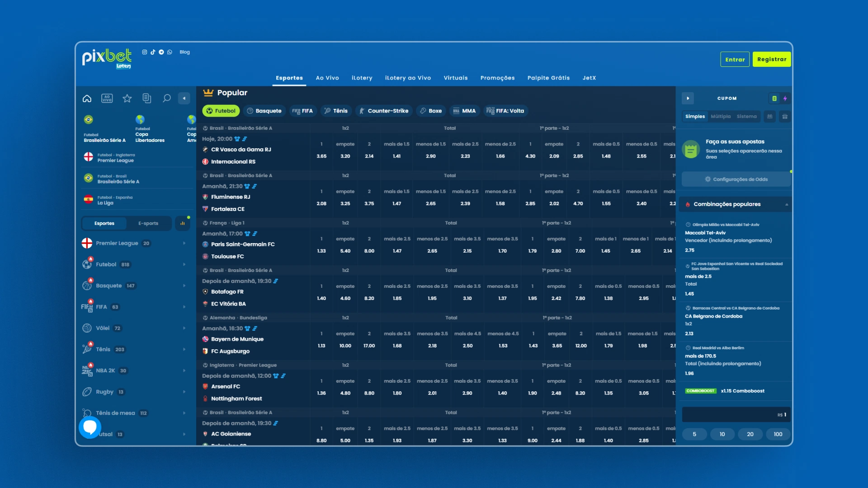This screenshot has height=488, width=868.
Task: Open Premier League Inglaterra favorite link
Action: click(x=137, y=157)
